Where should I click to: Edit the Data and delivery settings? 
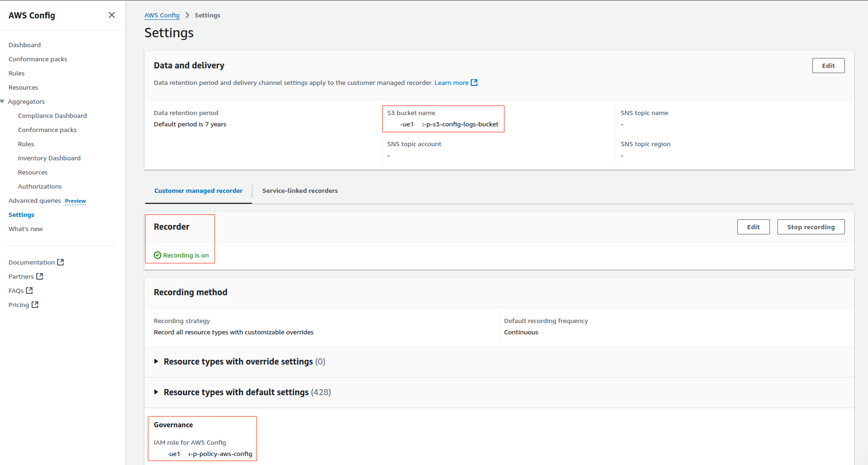[x=828, y=66]
